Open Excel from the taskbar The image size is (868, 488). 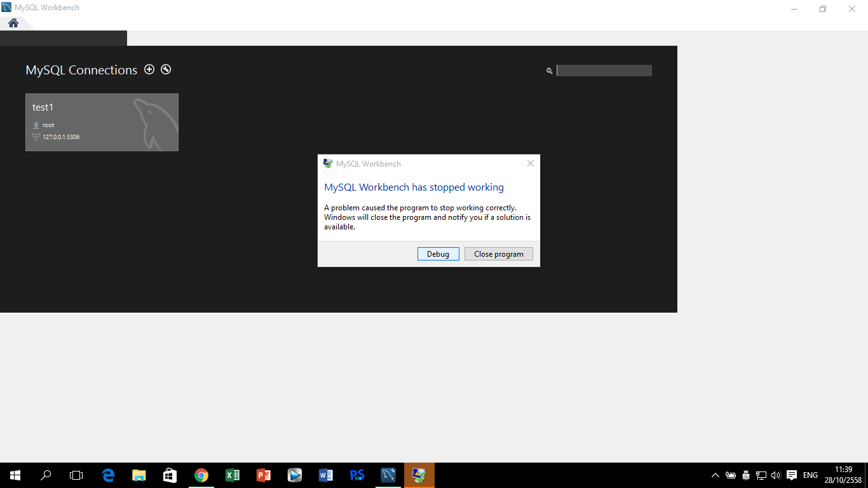233,475
